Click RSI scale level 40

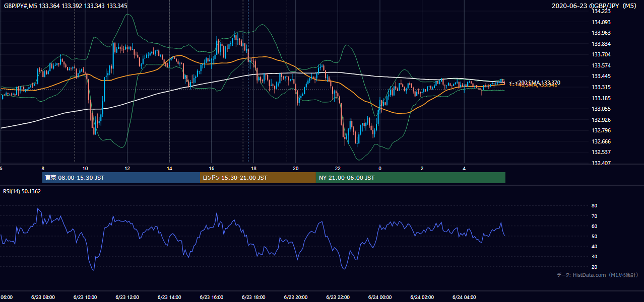pos(595,246)
